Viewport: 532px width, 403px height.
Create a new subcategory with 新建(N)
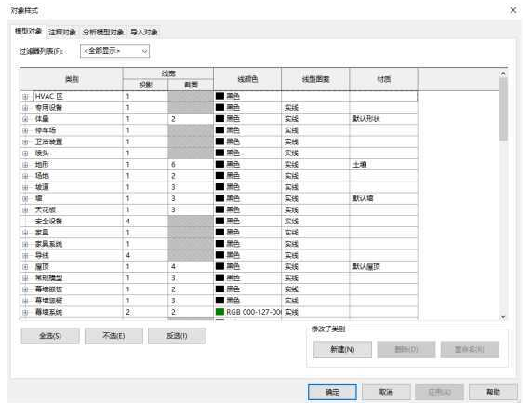click(x=342, y=349)
